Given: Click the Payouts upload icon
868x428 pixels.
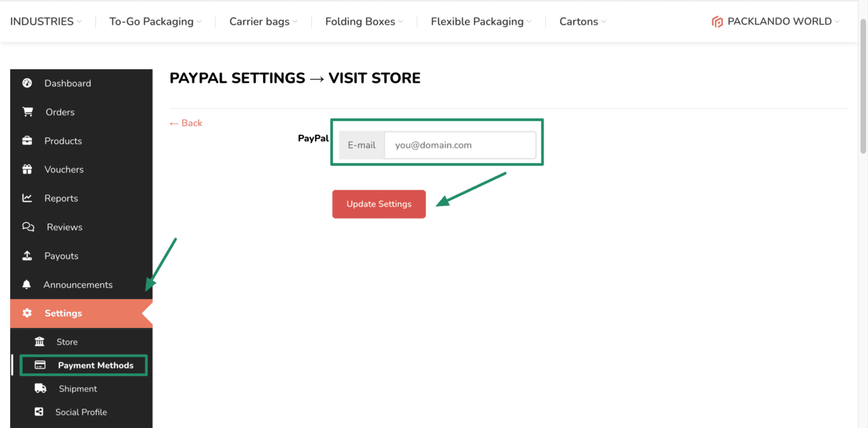Looking at the screenshot, I should 27,256.
